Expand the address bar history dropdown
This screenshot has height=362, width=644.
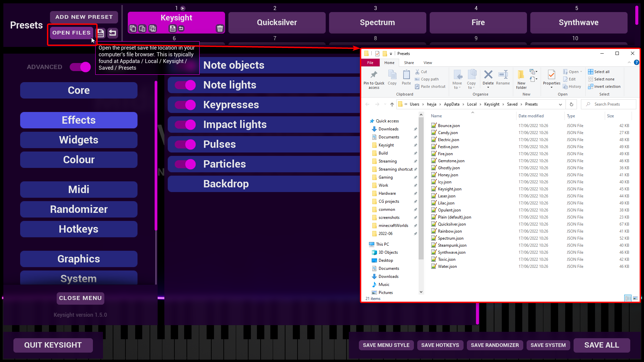pos(560,104)
